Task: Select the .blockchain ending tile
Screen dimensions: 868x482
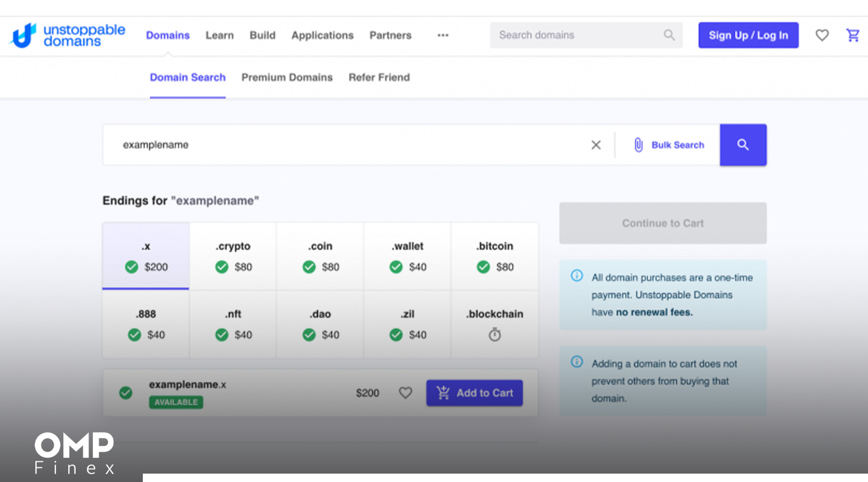Action: point(494,324)
